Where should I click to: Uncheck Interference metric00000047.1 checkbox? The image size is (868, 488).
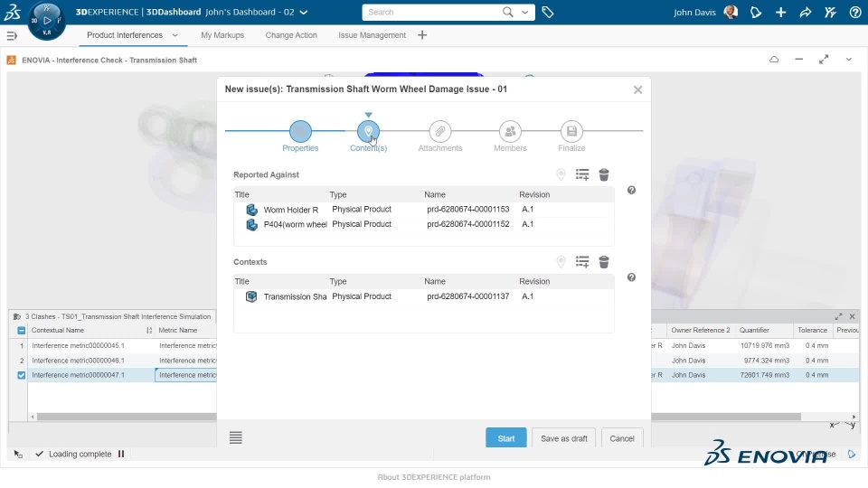(21, 375)
